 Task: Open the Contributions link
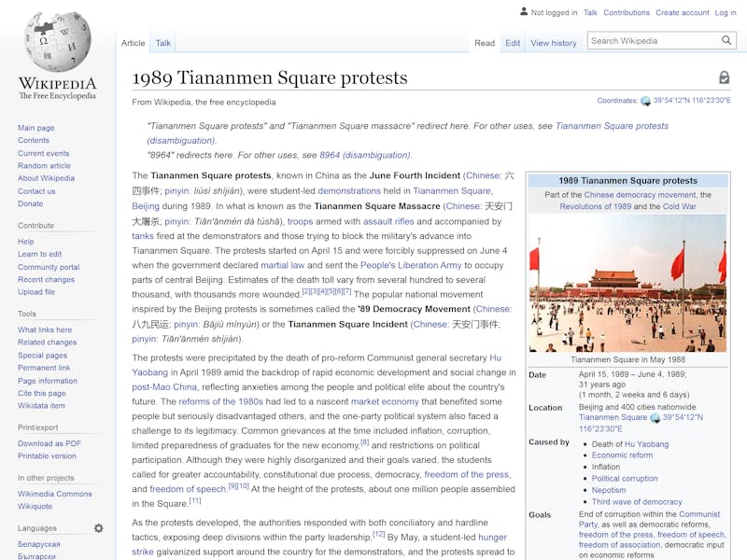click(x=627, y=12)
